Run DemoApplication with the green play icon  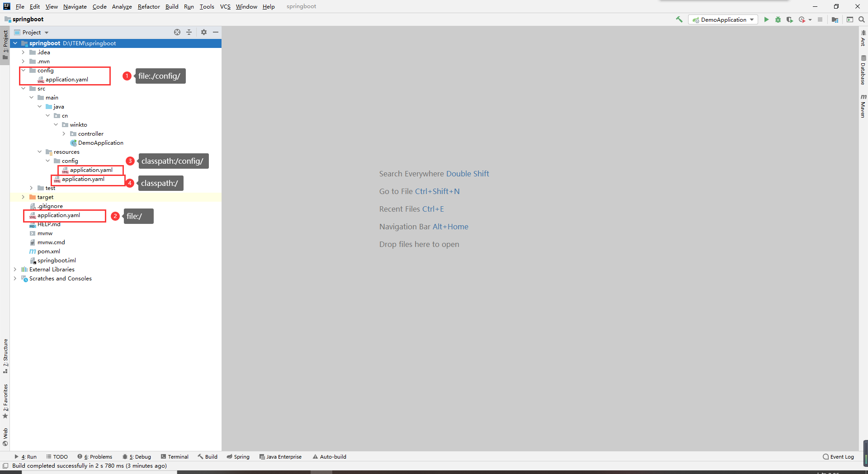pos(766,19)
